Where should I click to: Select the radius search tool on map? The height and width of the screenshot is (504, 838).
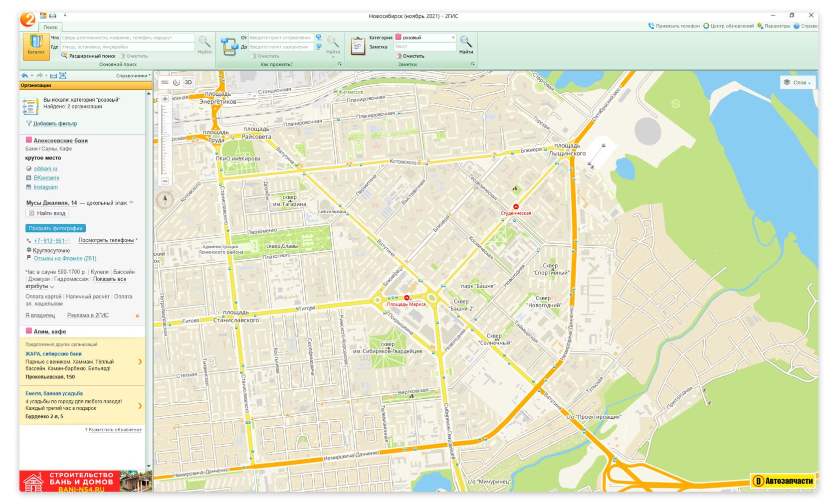(x=177, y=82)
